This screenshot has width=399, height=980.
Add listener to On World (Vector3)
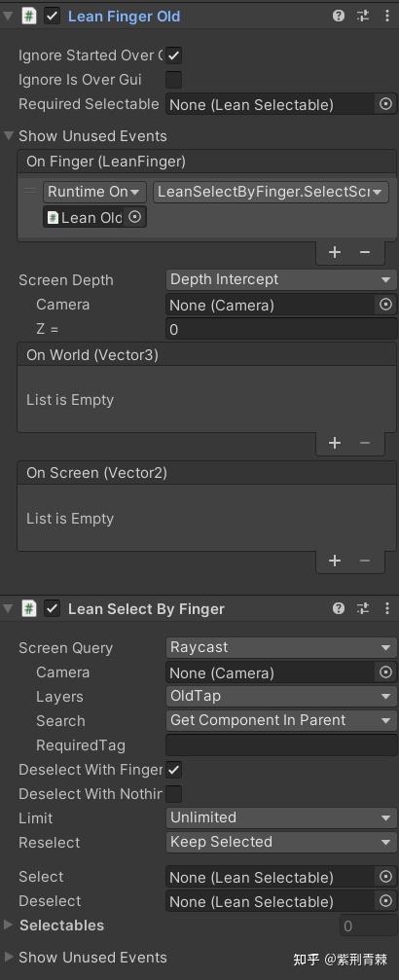tap(335, 443)
